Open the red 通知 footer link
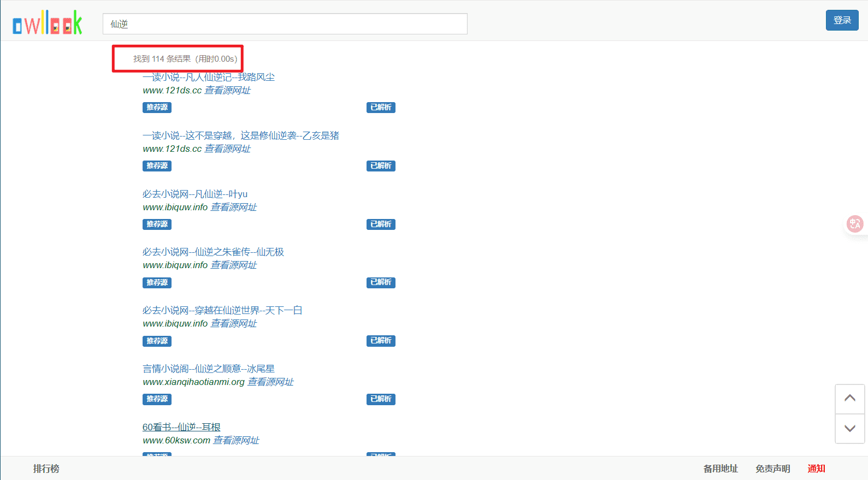The width and height of the screenshot is (868, 480). (817, 469)
